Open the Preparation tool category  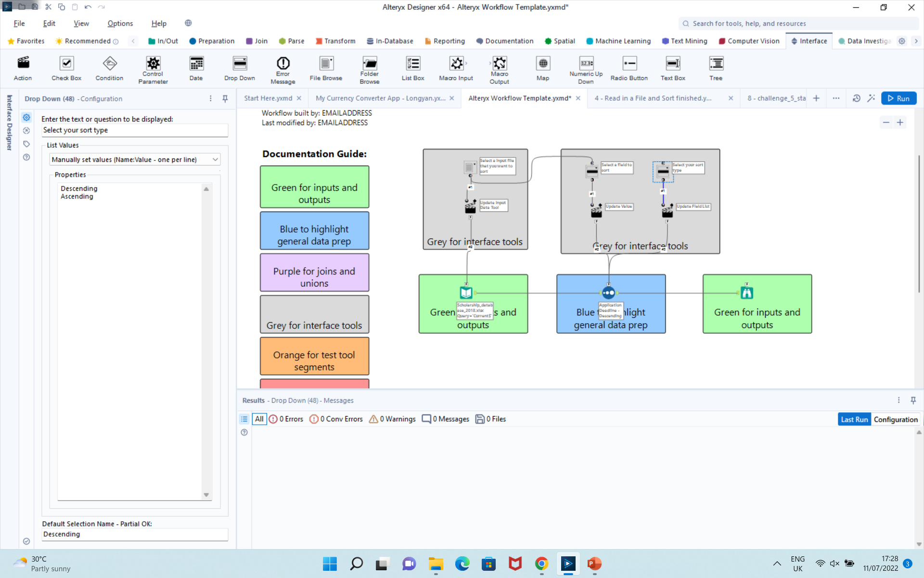212,41
